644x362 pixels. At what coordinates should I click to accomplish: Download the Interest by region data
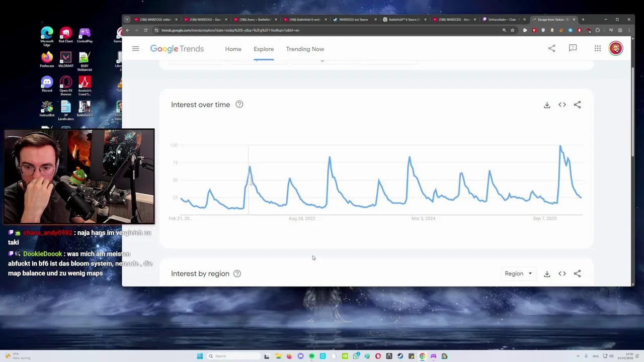click(x=547, y=274)
